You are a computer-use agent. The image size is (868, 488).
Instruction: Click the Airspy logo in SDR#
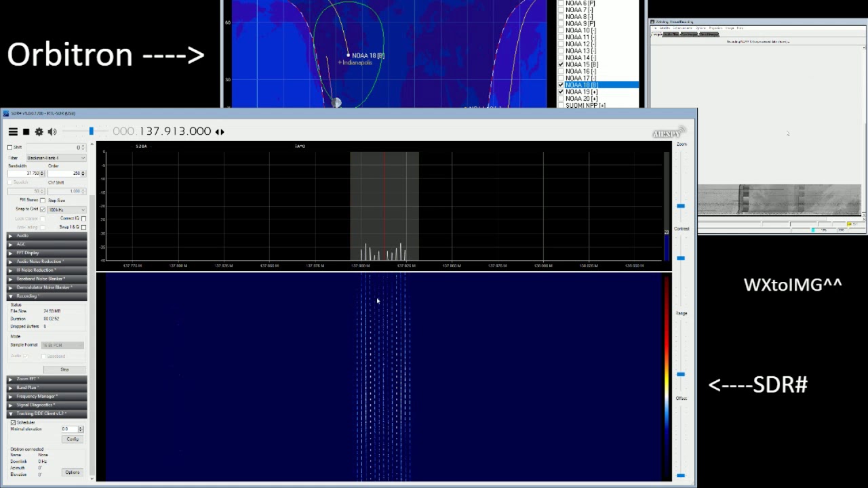tap(670, 132)
